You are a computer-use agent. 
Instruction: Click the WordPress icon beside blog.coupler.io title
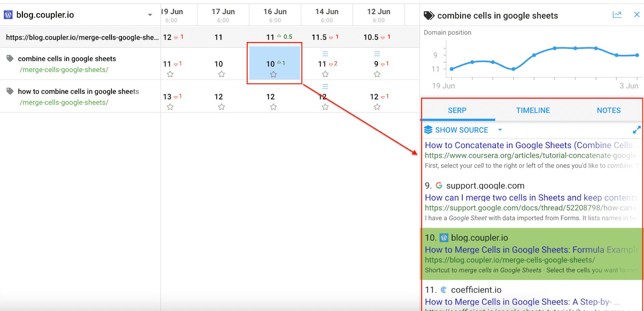click(x=8, y=15)
